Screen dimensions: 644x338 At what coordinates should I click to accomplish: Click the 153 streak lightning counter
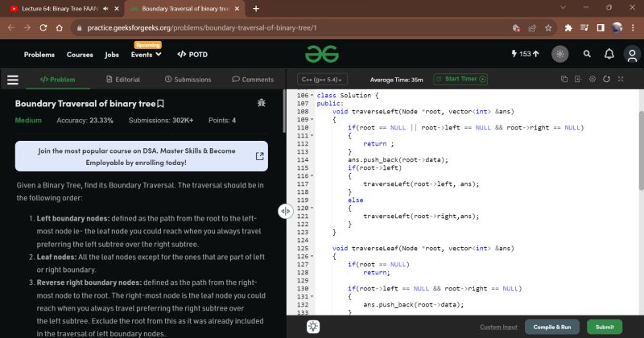(525, 54)
